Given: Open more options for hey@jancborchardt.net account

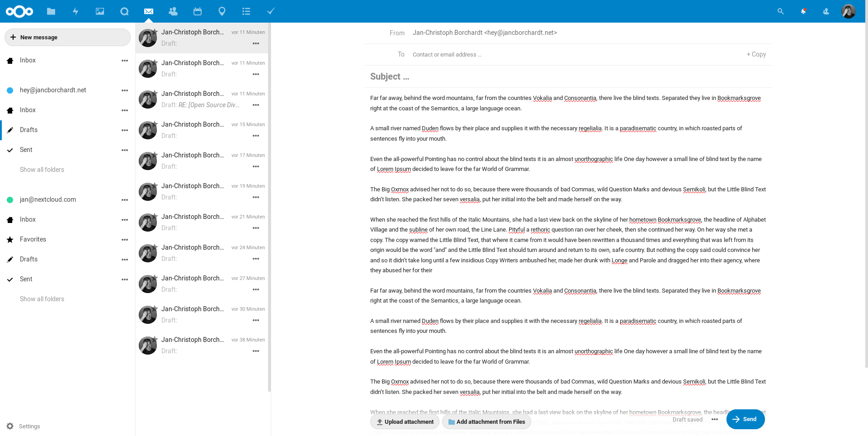Looking at the screenshot, I should click(125, 90).
